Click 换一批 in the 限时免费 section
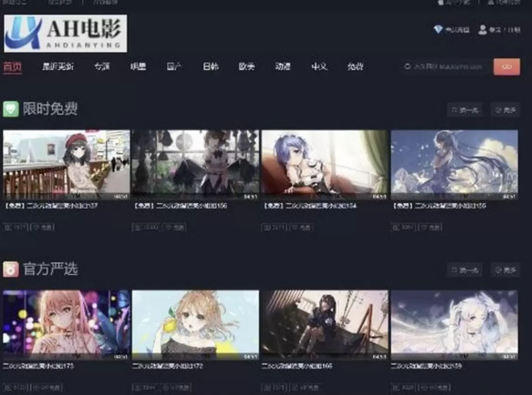Viewport: 532px width, 395px height. (x=464, y=110)
